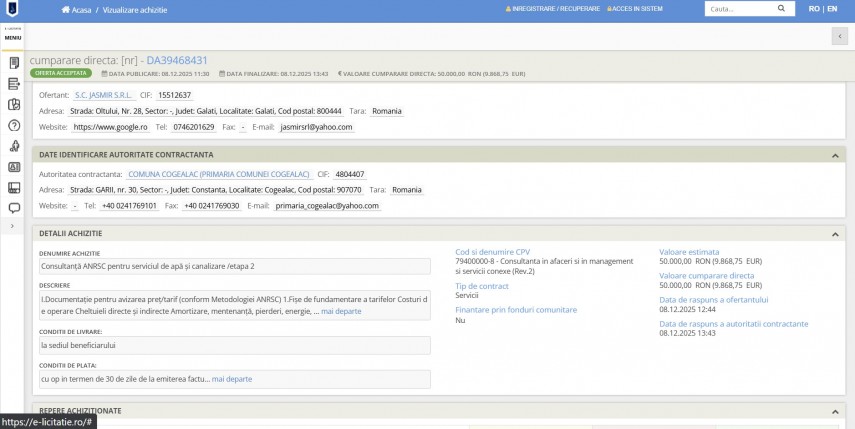This screenshot has height=429, width=855.
Task: Collapse the Date Identificare Autoritate Contractanta section
Action: coord(835,155)
